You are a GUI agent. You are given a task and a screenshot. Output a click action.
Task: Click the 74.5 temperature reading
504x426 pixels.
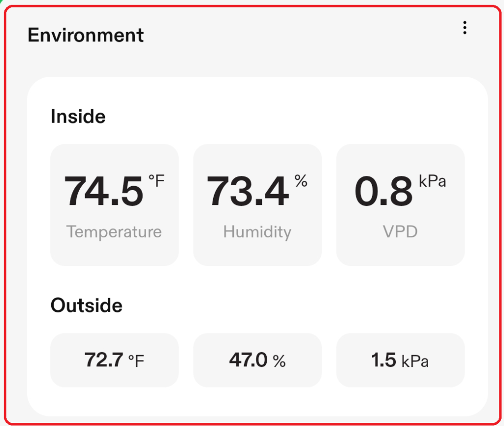(x=103, y=191)
